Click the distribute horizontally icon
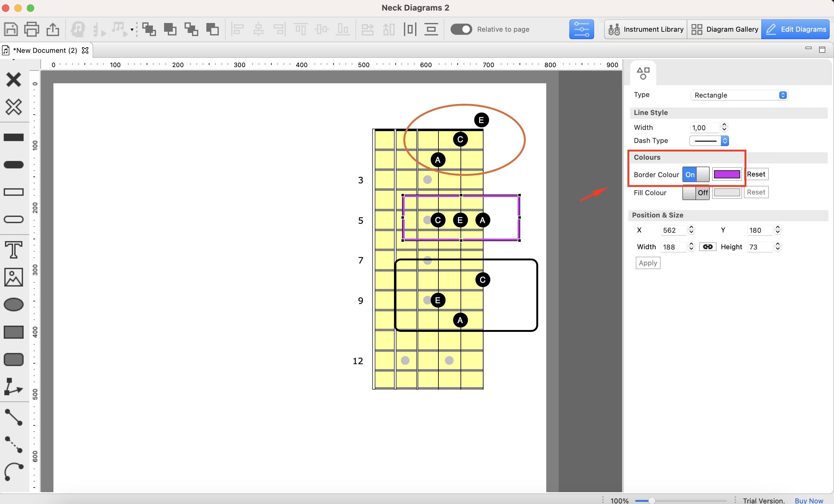 click(410, 30)
